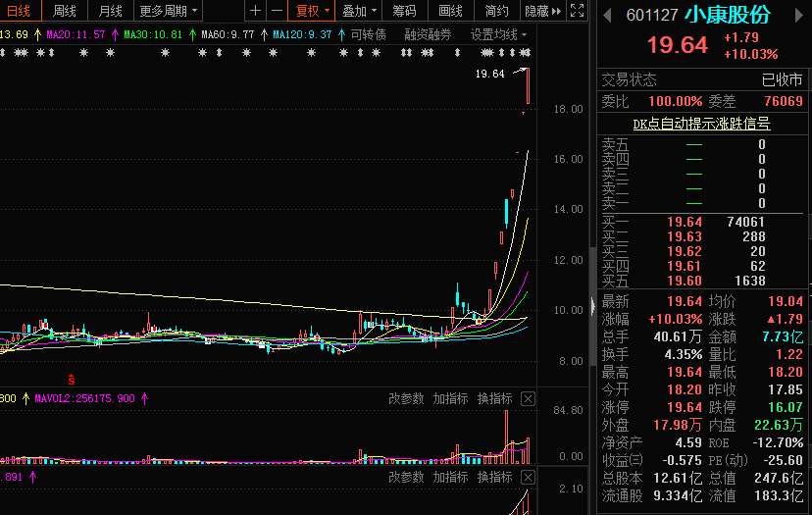Click the MA120:9.37 indicator label

point(302,34)
